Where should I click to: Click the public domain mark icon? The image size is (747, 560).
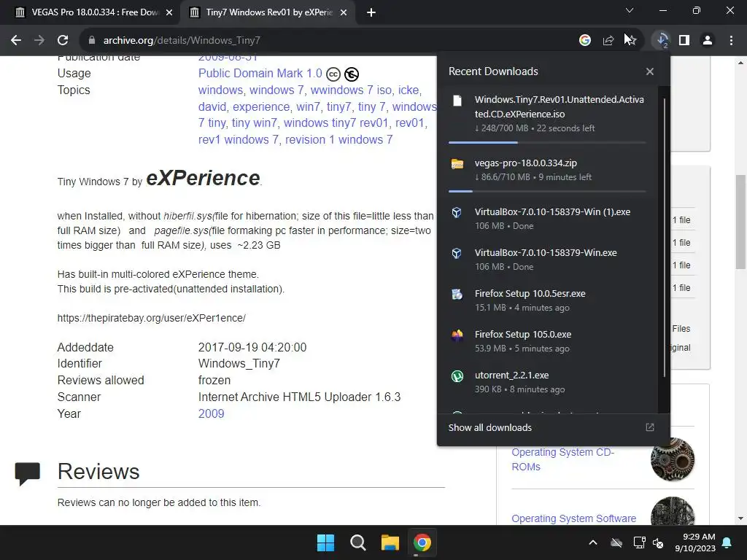352,74
